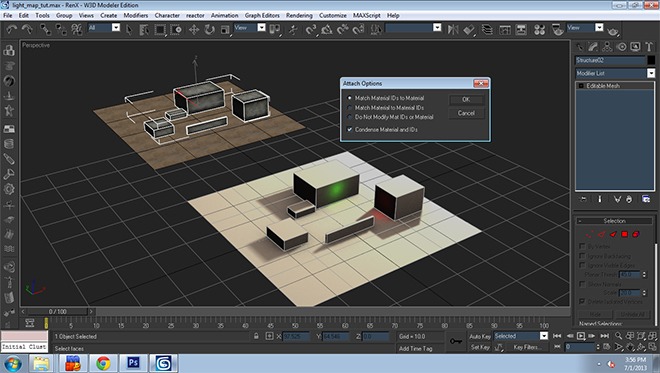Open the render View type dropdown

599,28
